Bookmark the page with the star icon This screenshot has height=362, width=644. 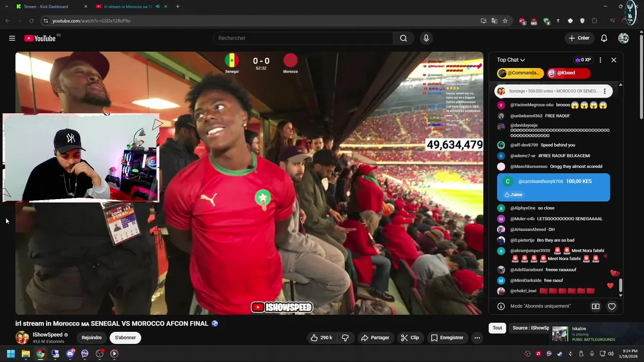(505, 21)
